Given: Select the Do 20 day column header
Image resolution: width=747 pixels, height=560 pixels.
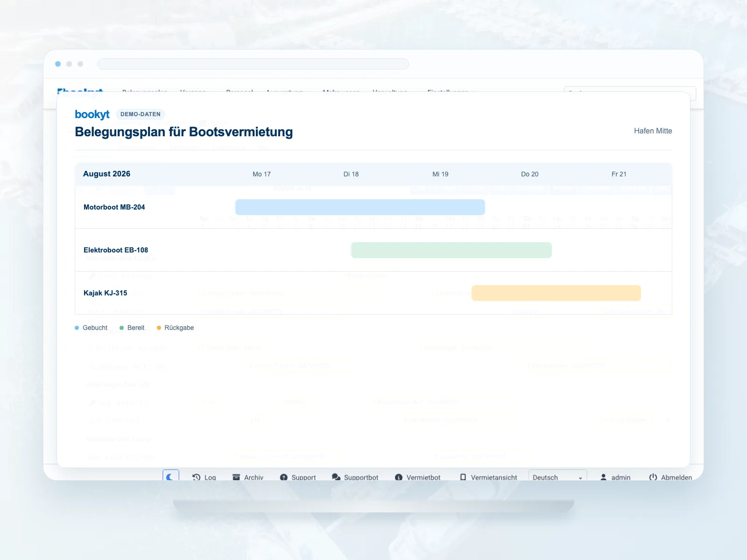Looking at the screenshot, I should tap(530, 174).
